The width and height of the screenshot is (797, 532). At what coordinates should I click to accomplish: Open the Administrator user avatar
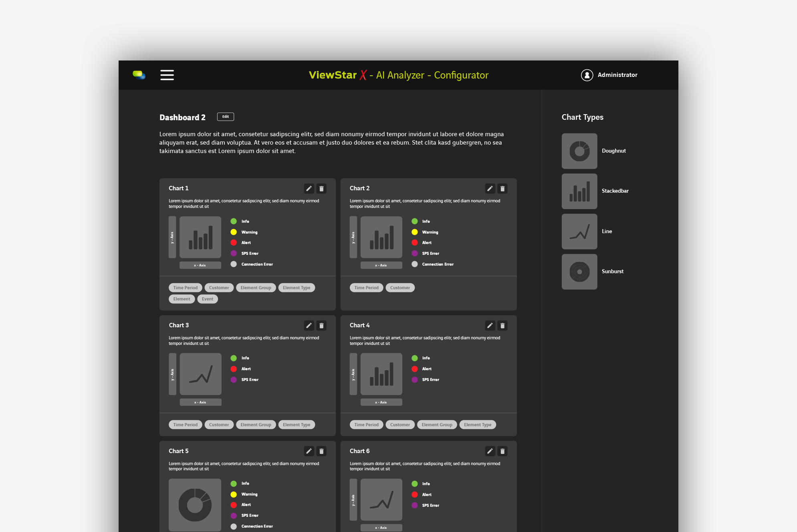pyautogui.click(x=587, y=75)
